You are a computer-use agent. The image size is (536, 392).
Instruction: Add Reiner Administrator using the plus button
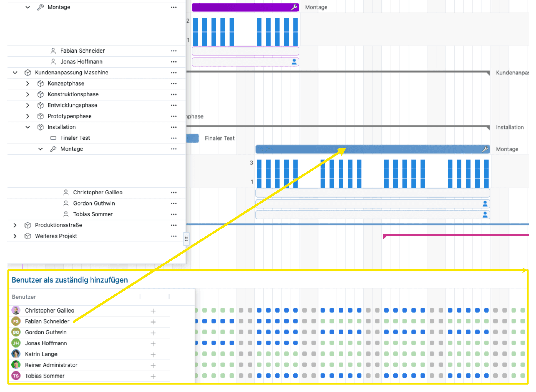(x=153, y=365)
